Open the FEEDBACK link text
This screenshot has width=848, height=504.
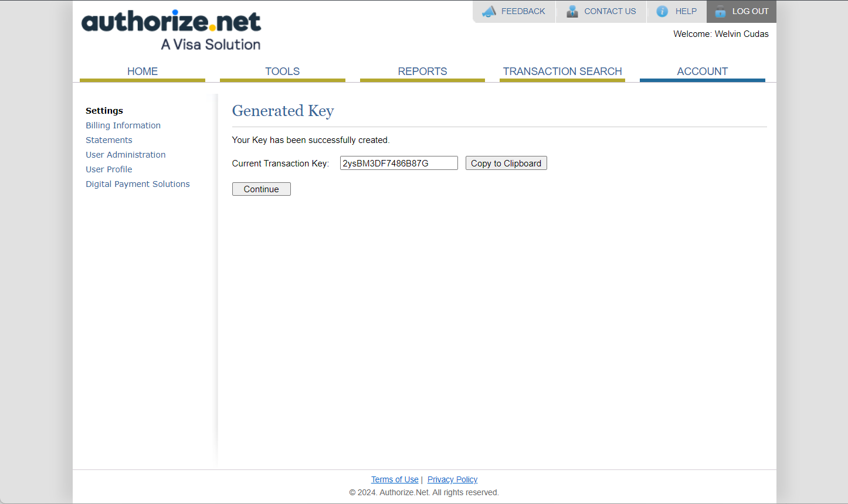[x=523, y=11]
